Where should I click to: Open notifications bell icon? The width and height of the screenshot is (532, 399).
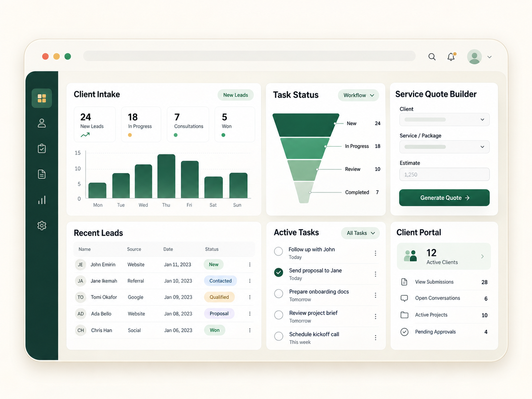[x=451, y=57]
